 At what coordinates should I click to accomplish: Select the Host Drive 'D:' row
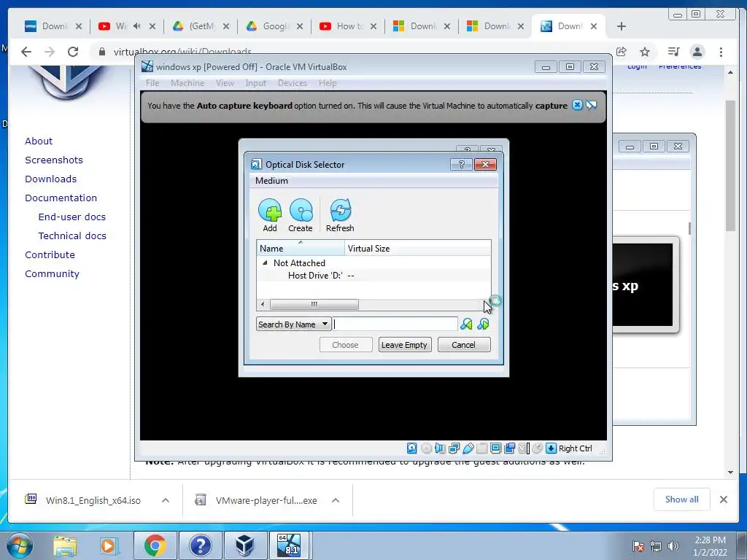coord(373,275)
